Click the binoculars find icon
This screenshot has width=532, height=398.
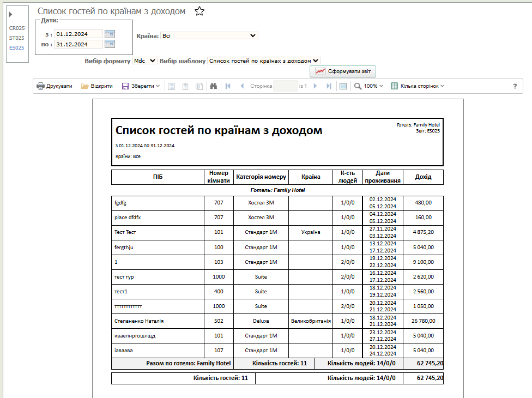pos(213,86)
